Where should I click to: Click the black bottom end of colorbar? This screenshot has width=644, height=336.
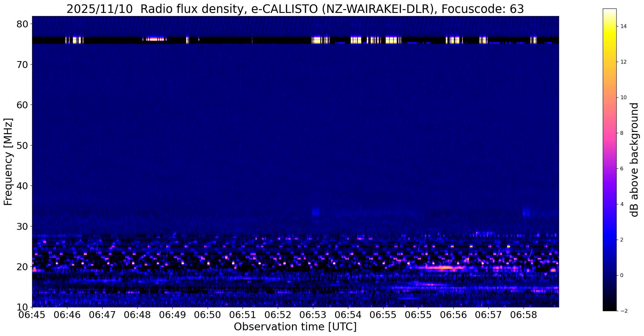(609, 309)
